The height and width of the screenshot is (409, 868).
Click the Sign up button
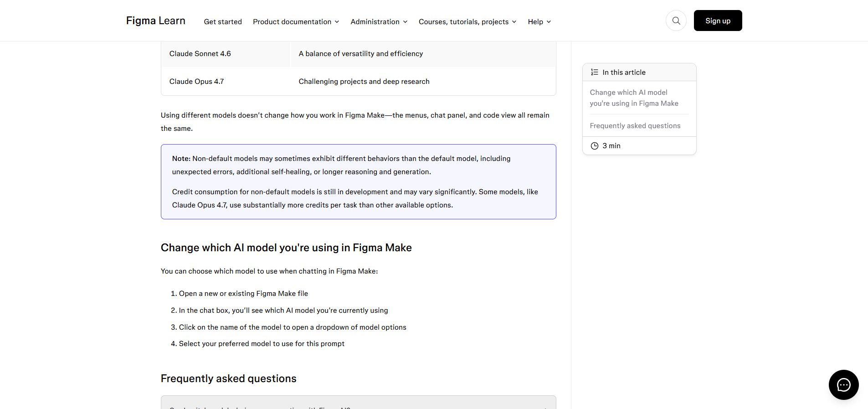click(718, 21)
